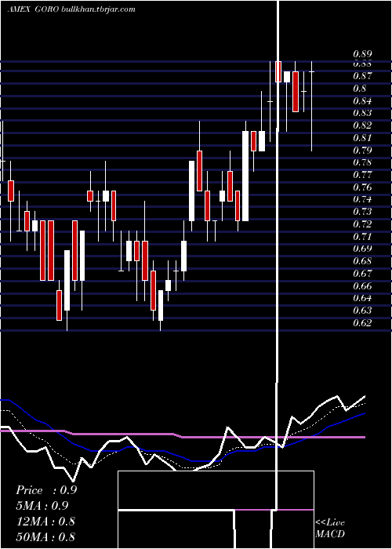
Task: Select the 0.71 price axis label
Action: (x=362, y=237)
